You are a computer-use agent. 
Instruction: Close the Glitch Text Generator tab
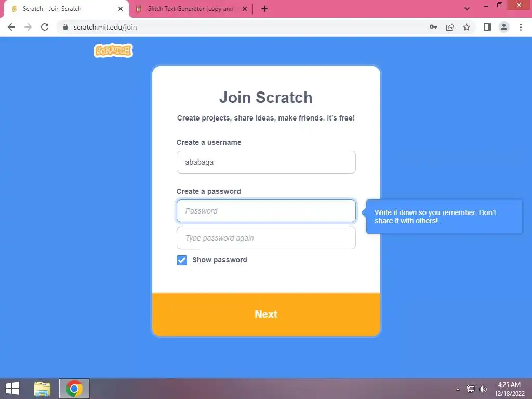[x=245, y=9]
